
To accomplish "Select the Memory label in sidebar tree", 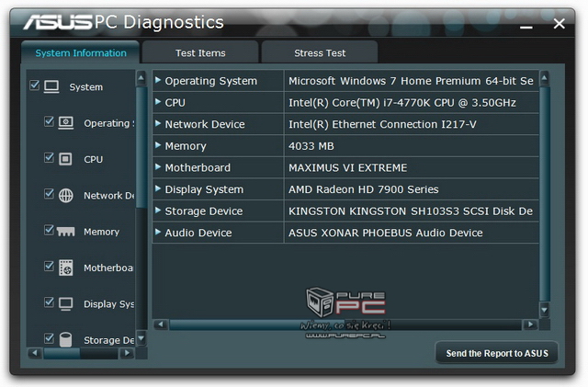I will (x=101, y=232).
